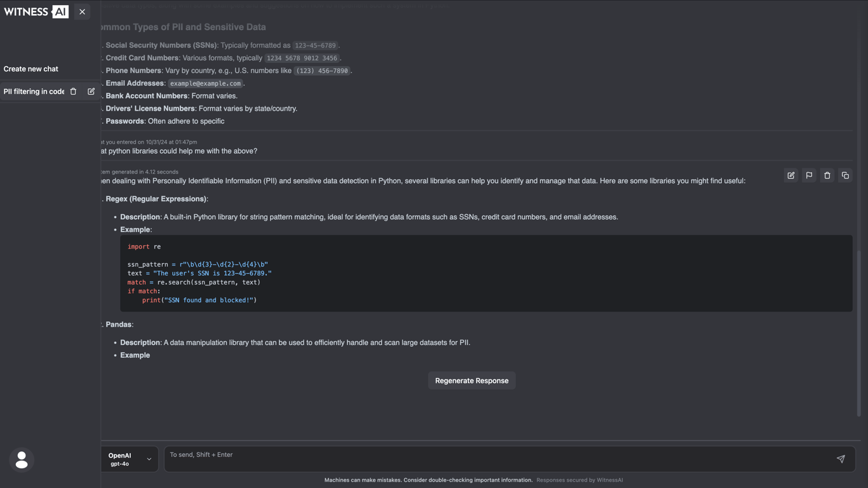
Task: Delete the 'PII filtering in code' chat
Action: pyautogui.click(x=74, y=91)
